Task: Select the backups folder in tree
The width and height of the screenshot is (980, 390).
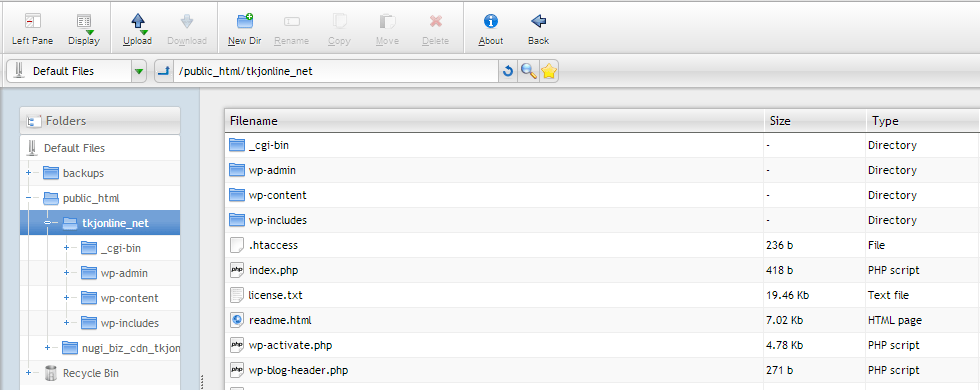Action: pyautogui.click(x=83, y=173)
